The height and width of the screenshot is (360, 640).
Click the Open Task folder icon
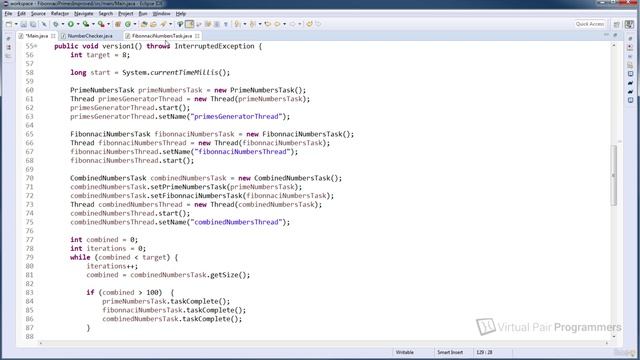point(153,24)
